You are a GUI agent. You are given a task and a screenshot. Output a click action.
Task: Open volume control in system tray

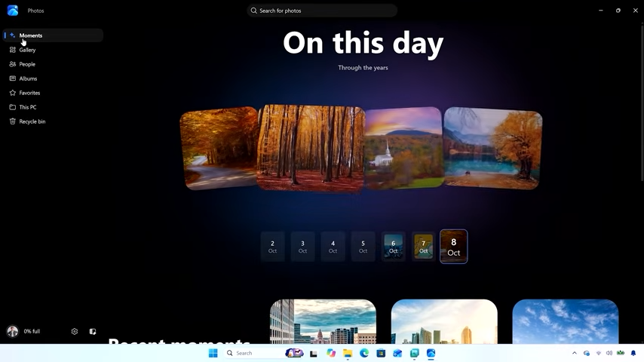[x=609, y=353]
